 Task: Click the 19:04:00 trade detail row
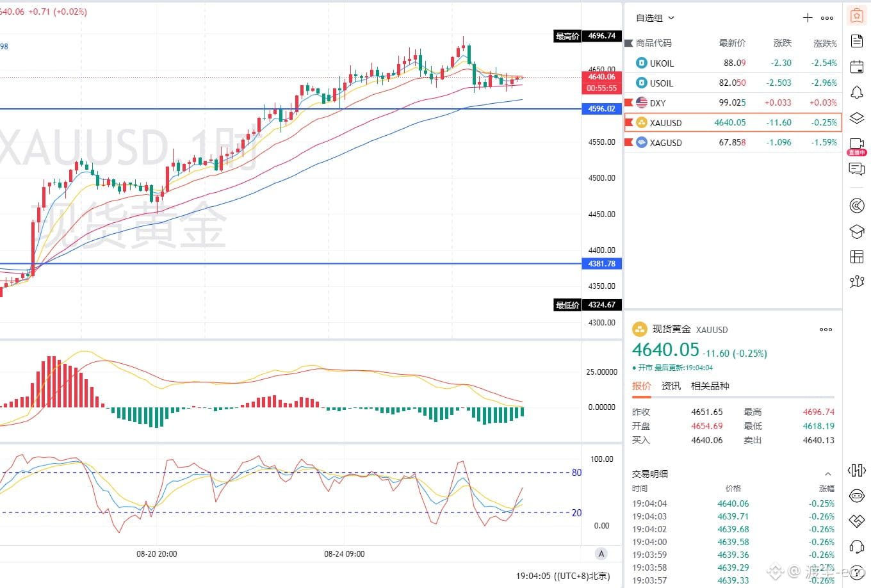point(733,542)
